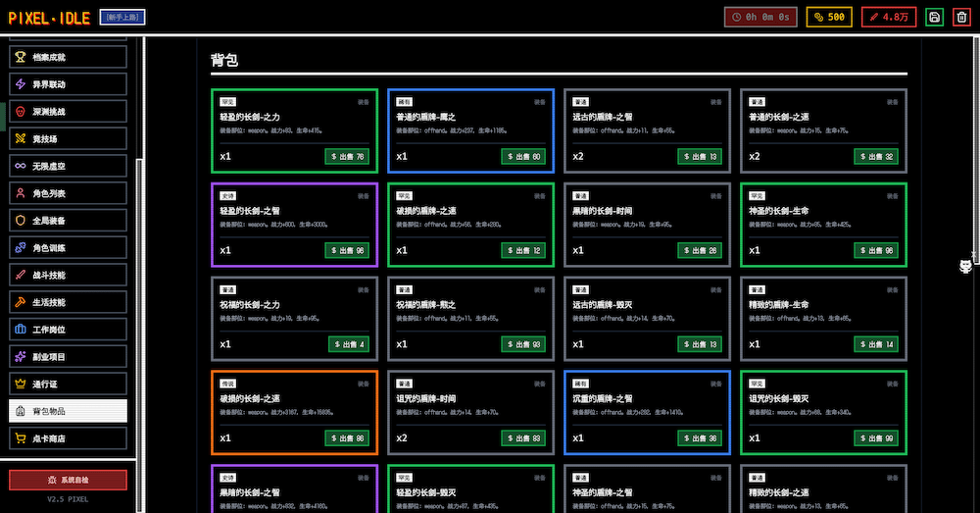Image resolution: width=980 pixels, height=513 pixels.
Task: Select 竞技场 from the sidebar
Action: [68, 138]
